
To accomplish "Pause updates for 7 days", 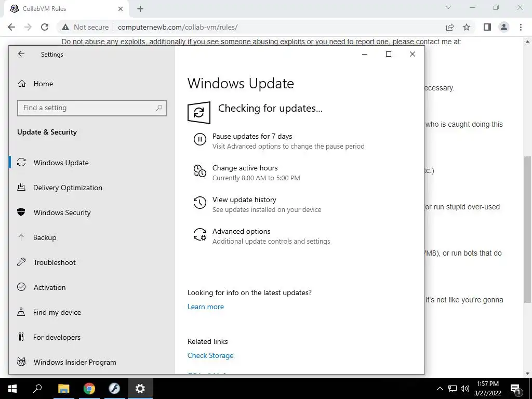I will (252, 137).
